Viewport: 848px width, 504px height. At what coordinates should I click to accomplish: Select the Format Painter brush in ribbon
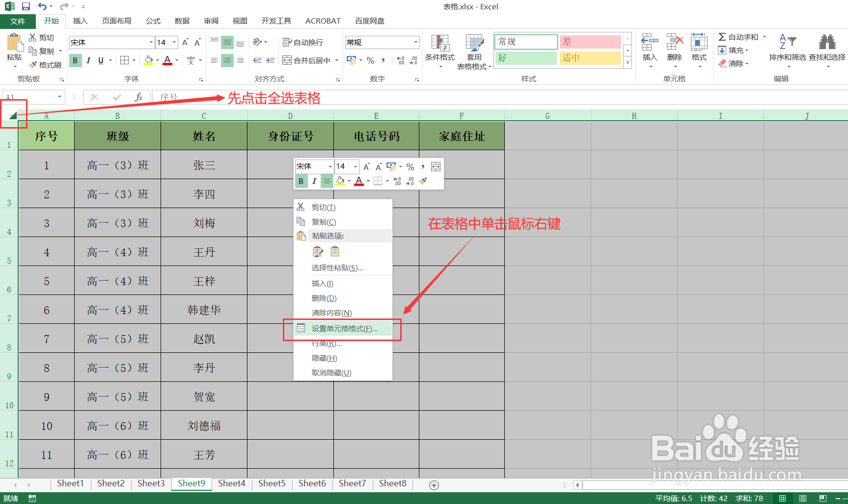(x=33, y=65)
